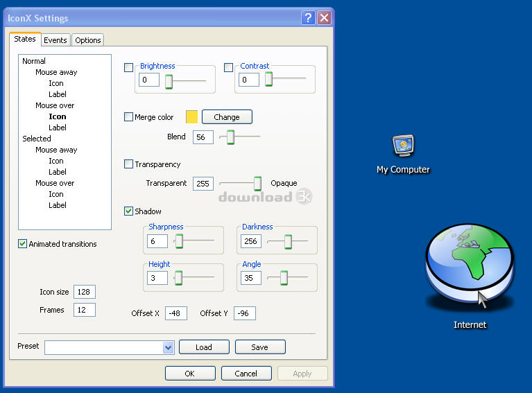The width and height of the screenshot is (532, 393).
Task: Click the My Computer desktop icon
Action: [x=403, y=146]
